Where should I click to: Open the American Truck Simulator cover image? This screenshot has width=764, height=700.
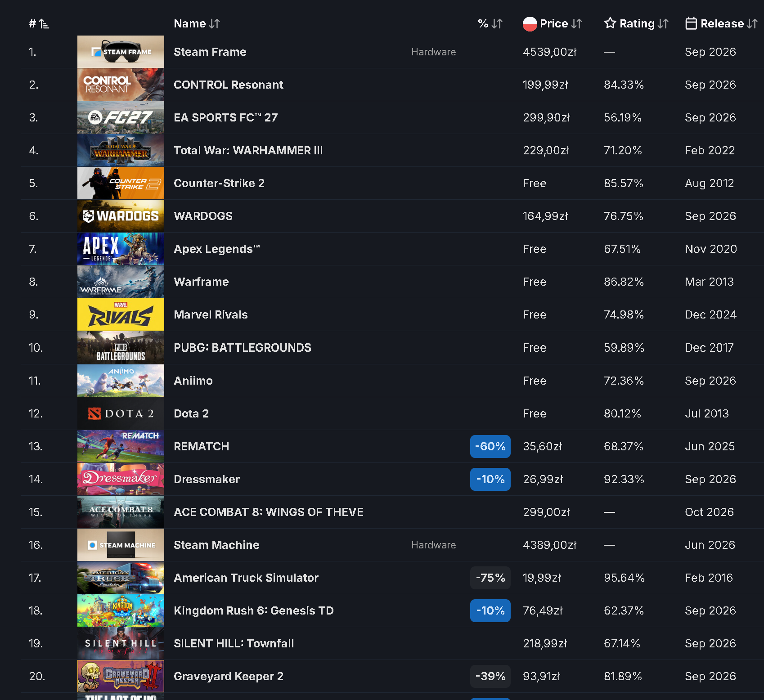coord(121,578)
